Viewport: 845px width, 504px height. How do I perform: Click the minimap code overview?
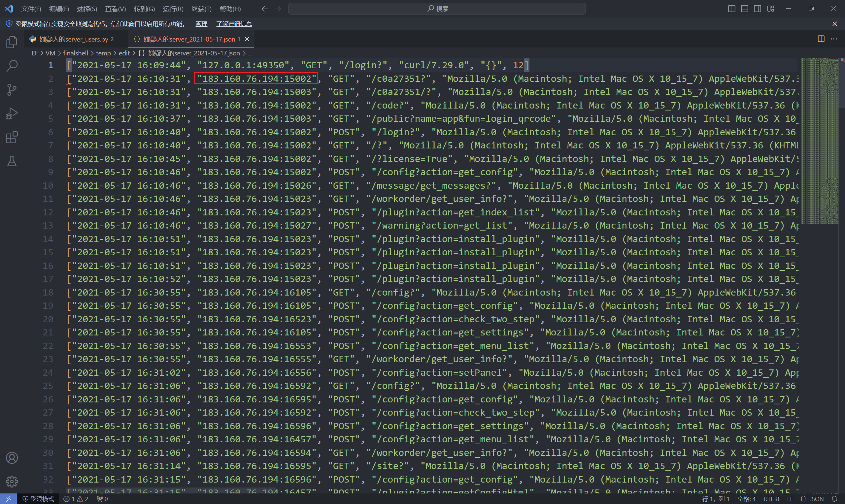pos(820,141)
